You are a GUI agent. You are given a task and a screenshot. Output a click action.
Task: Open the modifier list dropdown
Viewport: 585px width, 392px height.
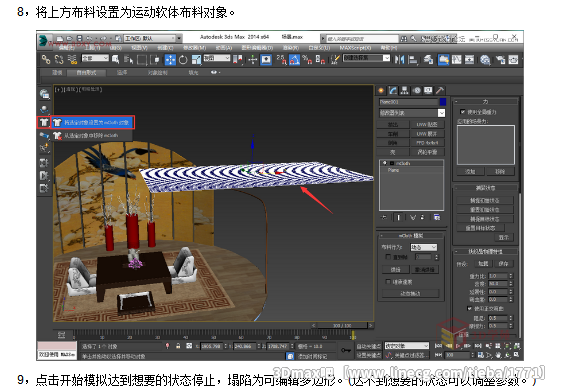(412, 113)
